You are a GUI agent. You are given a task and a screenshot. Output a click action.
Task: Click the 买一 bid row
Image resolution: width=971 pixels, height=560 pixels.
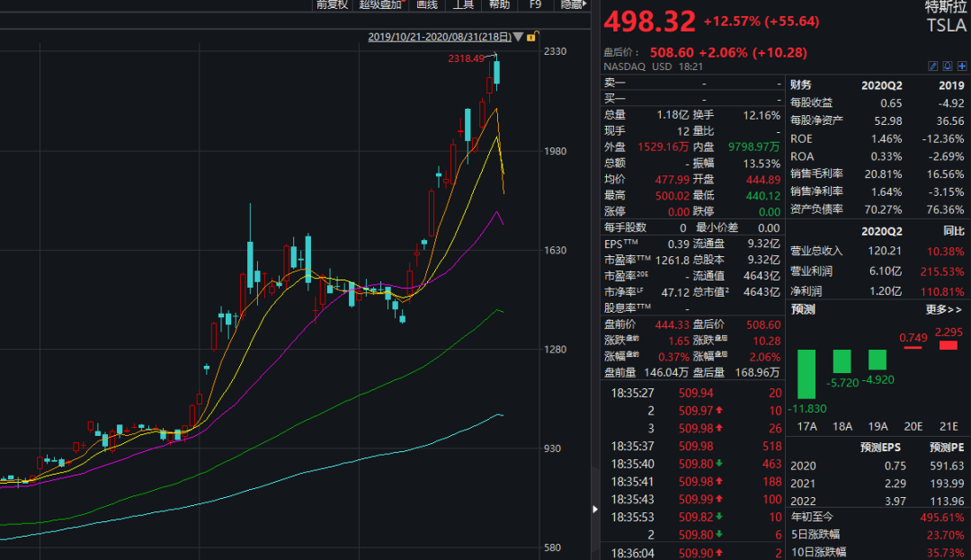[x=692, y=98]
